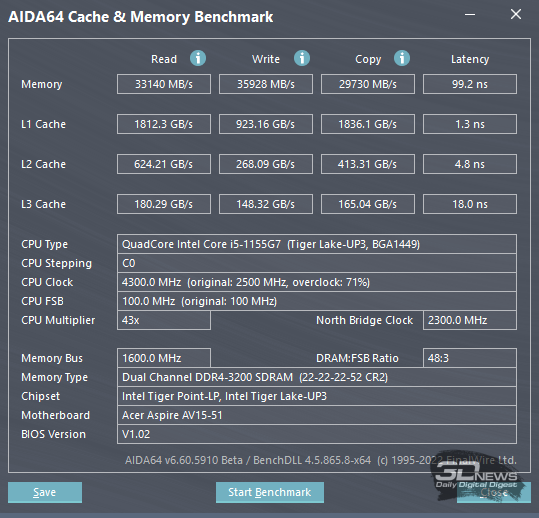This screenshot has width=539, height=518.
Task: Click the Read column header
Action: click(164, 59)
